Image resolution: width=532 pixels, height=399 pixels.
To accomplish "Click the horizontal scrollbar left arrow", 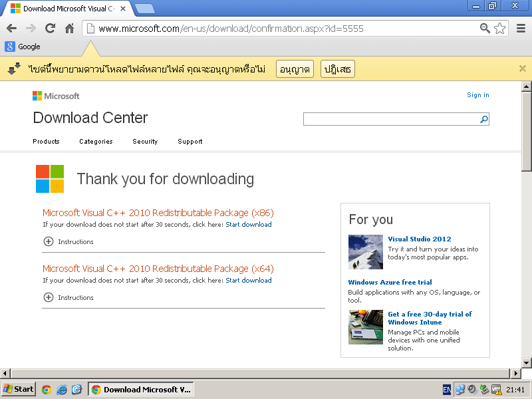I will click(x=5, y=373).
